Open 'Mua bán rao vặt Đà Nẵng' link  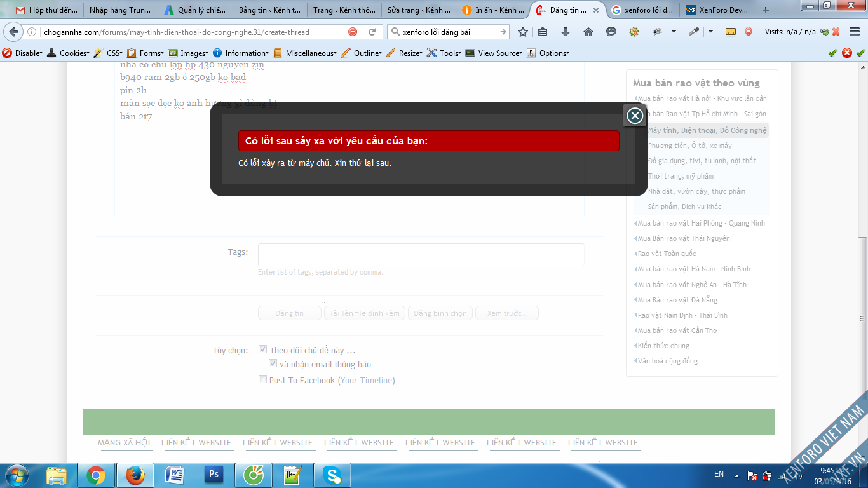(x=677, y=300)
